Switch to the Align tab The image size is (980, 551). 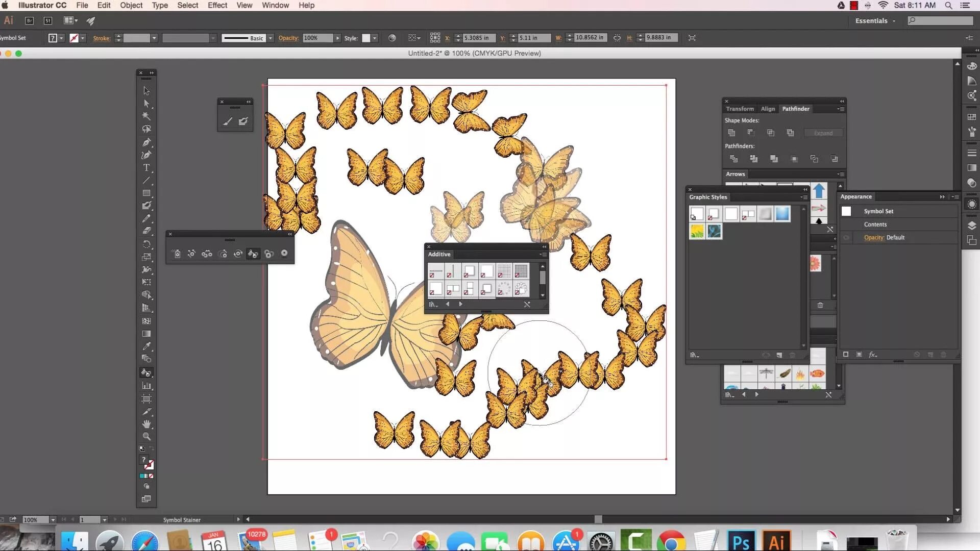(x=768, y=109)
